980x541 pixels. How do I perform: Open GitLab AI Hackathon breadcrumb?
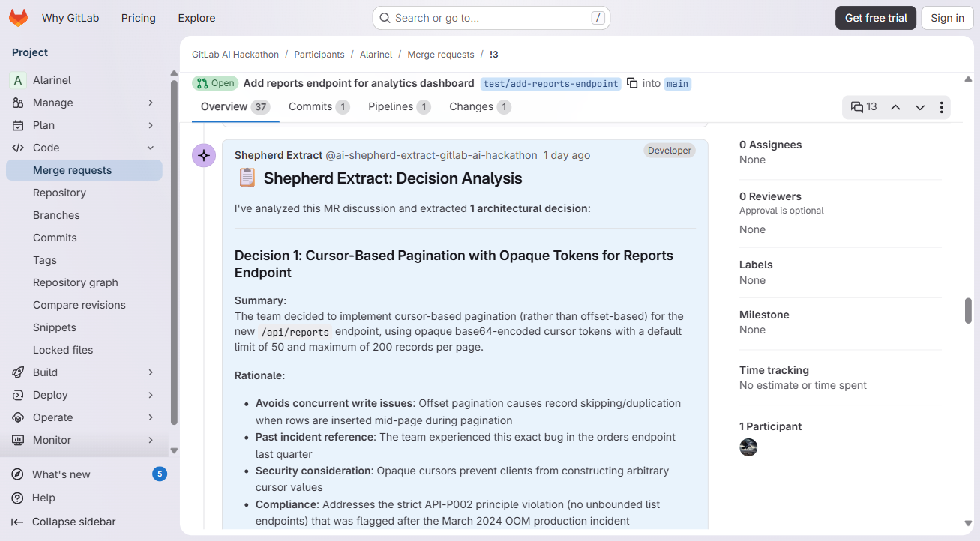tap(235, 55)
